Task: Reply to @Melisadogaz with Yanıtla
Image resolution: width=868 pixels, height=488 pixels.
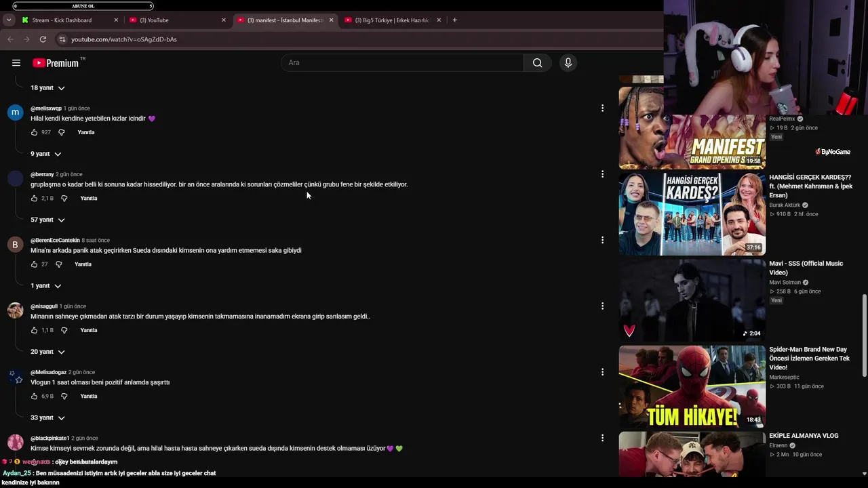Action: [89, 396]
